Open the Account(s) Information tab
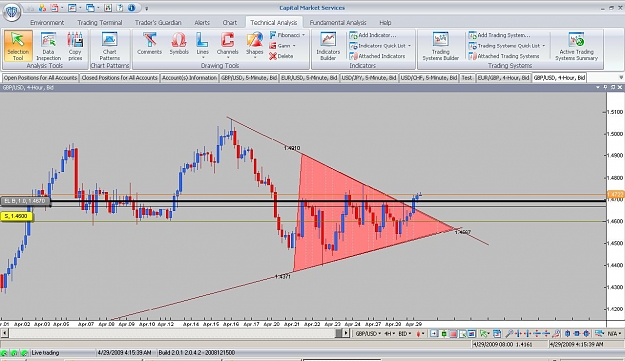The image size is (625, 361). click(x=189, y=78)
